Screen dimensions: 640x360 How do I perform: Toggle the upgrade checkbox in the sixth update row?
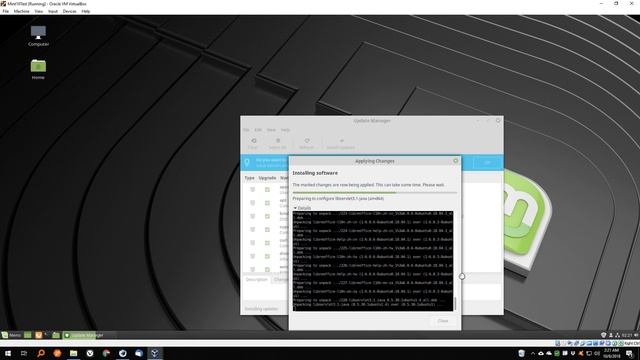[x=267, y=256]
